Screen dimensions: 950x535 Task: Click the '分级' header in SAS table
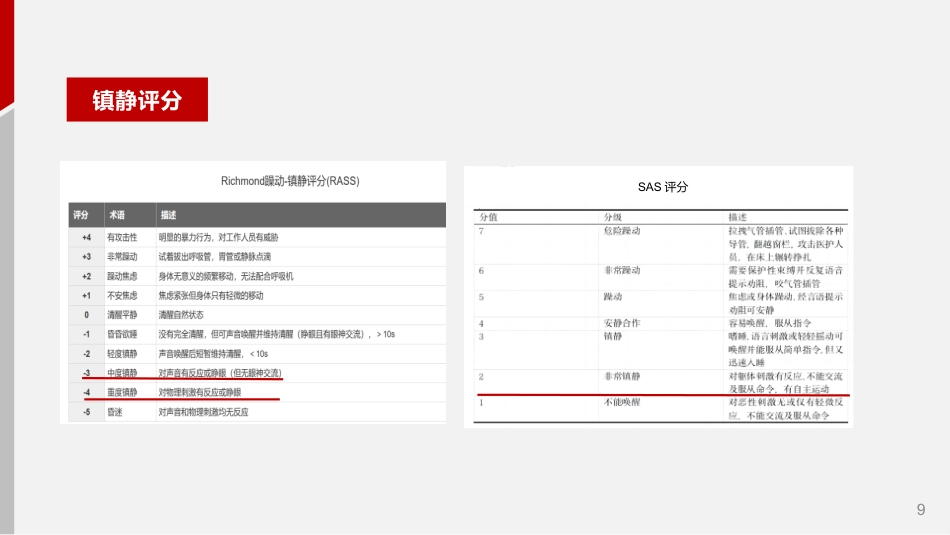coord(613,217)
